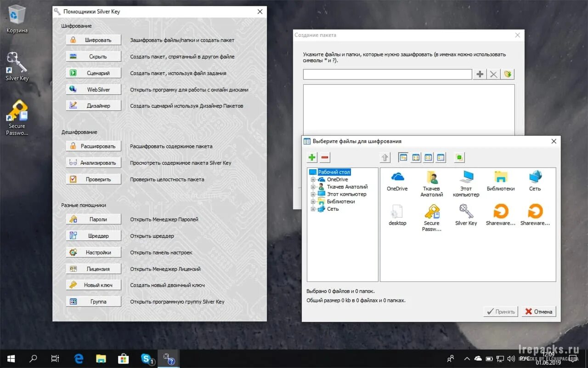Image resolution: width=588 pixels, height=368 pixels.
Task: Open Microsoft Store from taskbar
Action: point(124,358)
